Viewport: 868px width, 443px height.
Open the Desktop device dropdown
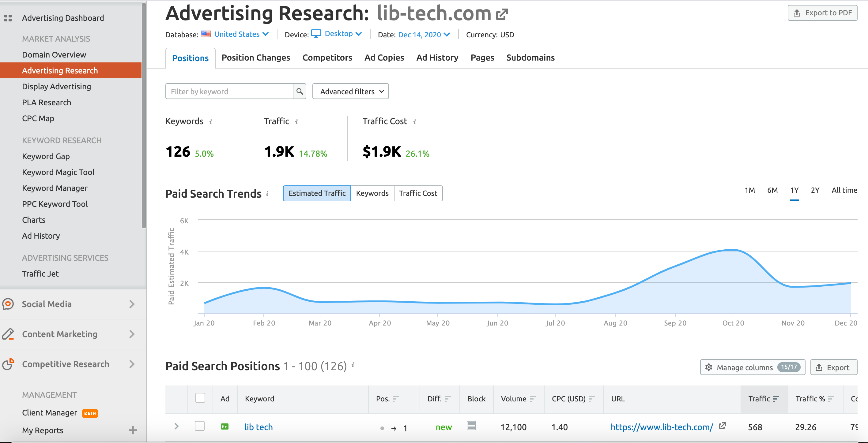[x=343, y=34]
